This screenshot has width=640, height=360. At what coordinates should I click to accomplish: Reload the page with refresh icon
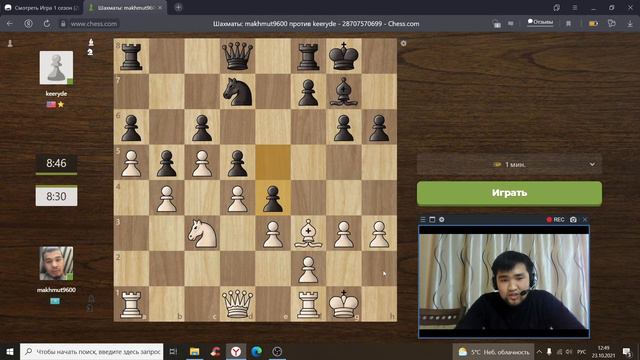pos(47,24)
